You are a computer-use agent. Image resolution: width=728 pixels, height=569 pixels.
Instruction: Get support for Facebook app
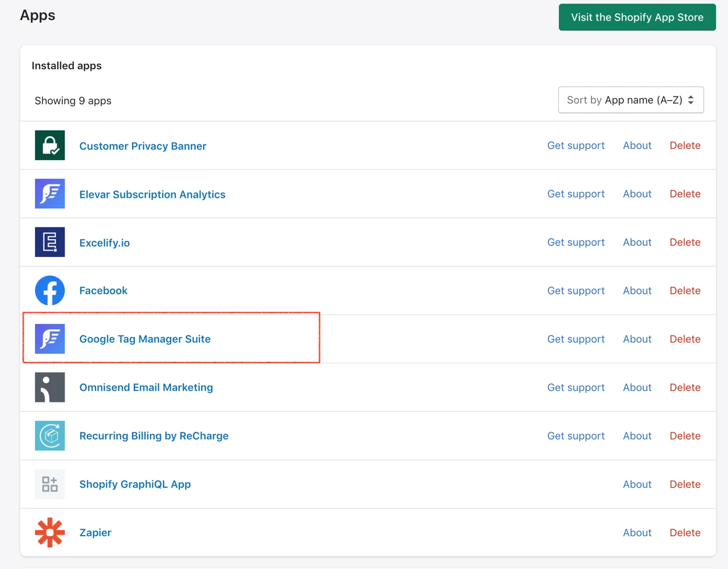click(x=576, y=290)
